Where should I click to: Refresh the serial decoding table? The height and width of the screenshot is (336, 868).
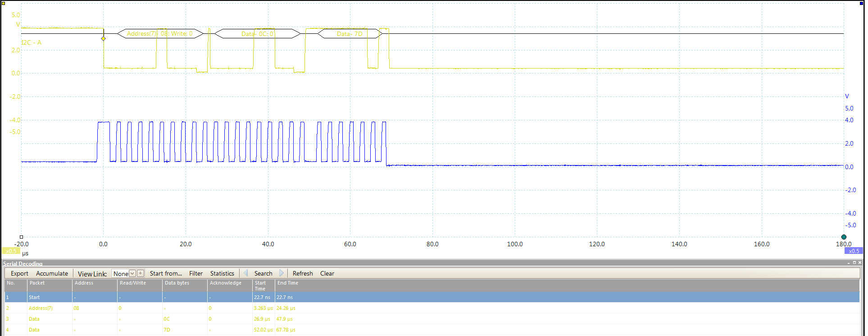point(303,273)
